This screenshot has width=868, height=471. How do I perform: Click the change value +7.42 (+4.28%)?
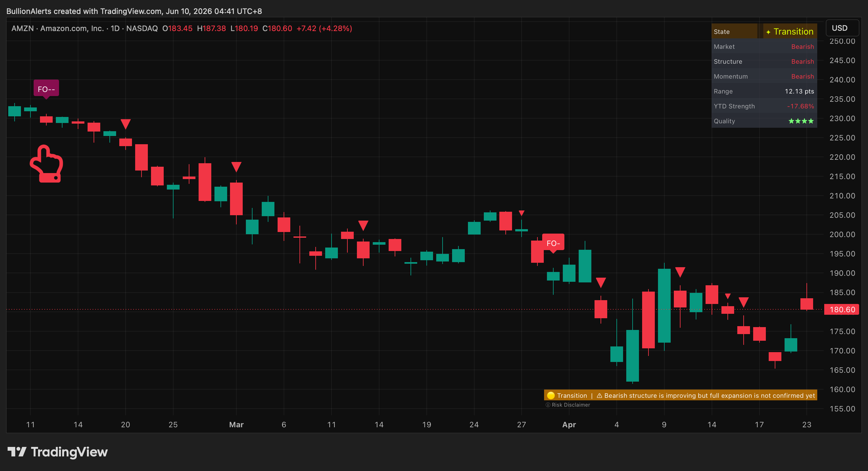click(324, 28)
